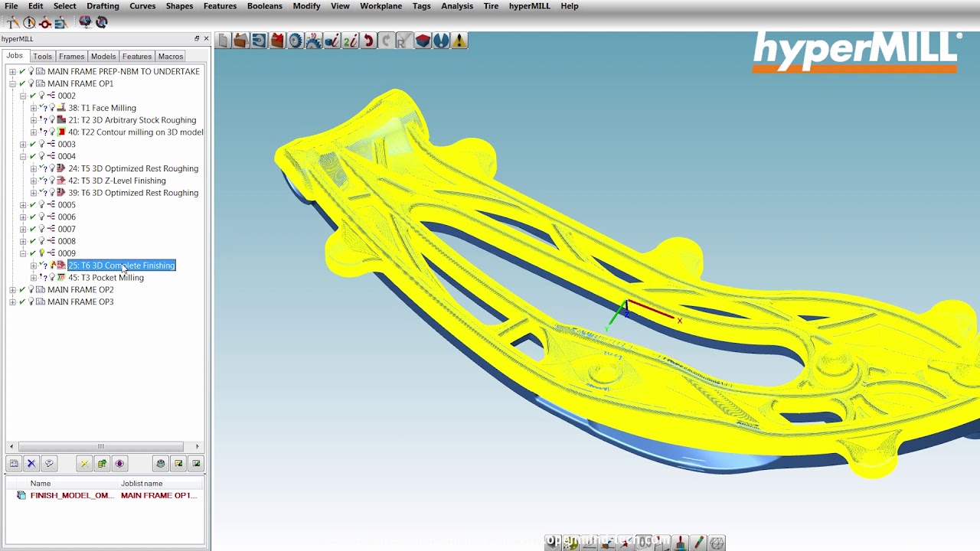Click the red and blue stock block icon
The width and height of the screenshot is (980, 551).
(423, 41)
